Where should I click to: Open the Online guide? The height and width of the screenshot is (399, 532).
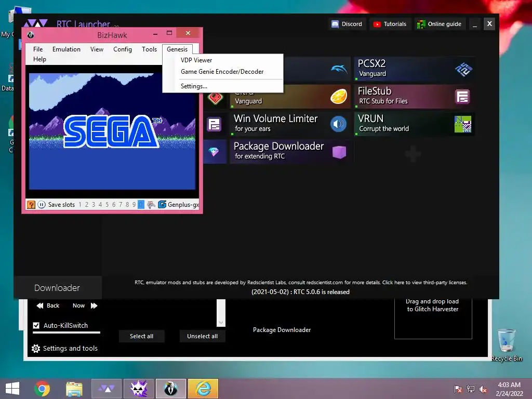[440, 24]
